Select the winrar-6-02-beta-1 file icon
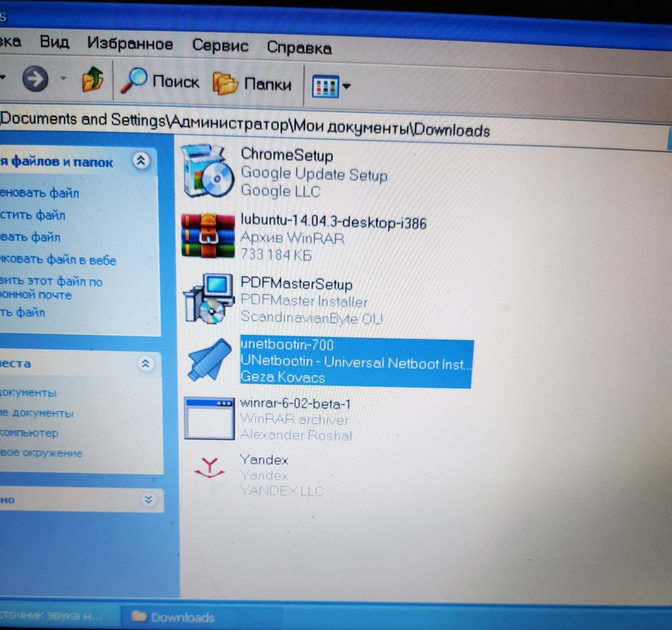The image size is (672, 630). [209, 418]
